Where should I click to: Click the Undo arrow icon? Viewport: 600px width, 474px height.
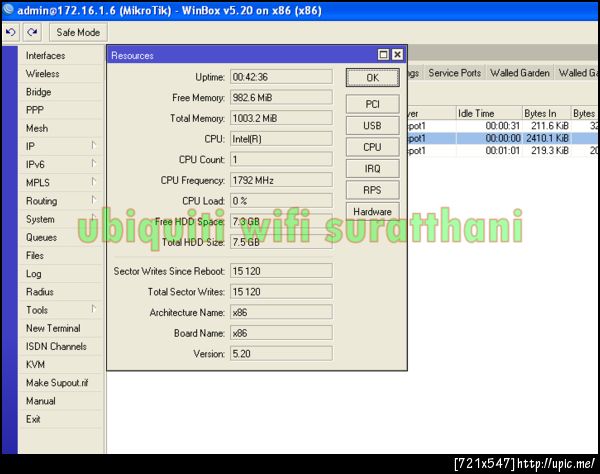11,32
